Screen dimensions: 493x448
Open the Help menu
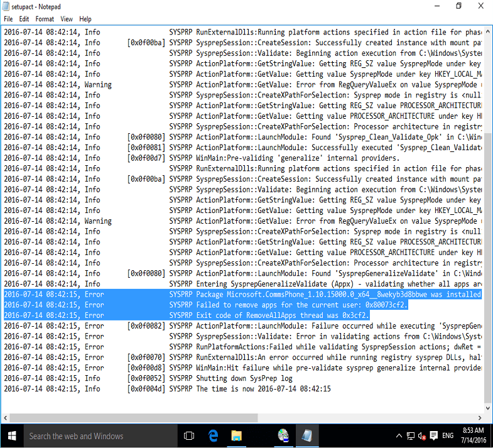[x=85, y=19]
